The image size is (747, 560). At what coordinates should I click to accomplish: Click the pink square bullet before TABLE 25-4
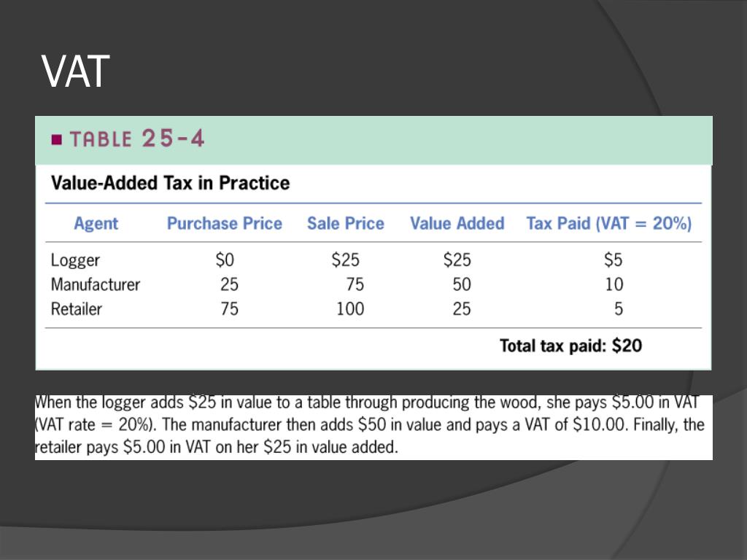coord(56,139)
